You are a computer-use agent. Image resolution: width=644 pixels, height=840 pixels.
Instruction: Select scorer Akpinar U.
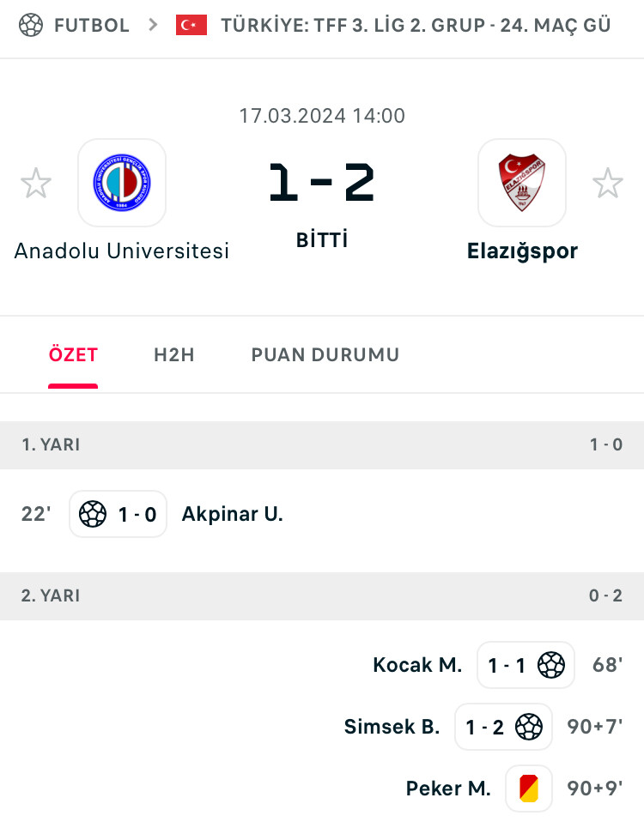[232, 514]
